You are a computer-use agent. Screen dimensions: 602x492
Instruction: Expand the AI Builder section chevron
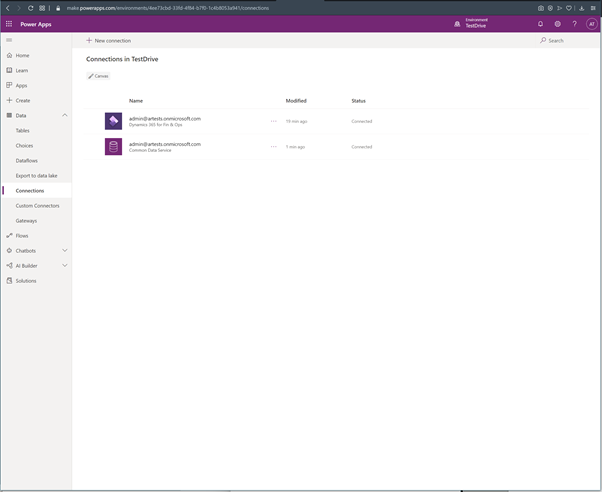[x=64, y=265]
